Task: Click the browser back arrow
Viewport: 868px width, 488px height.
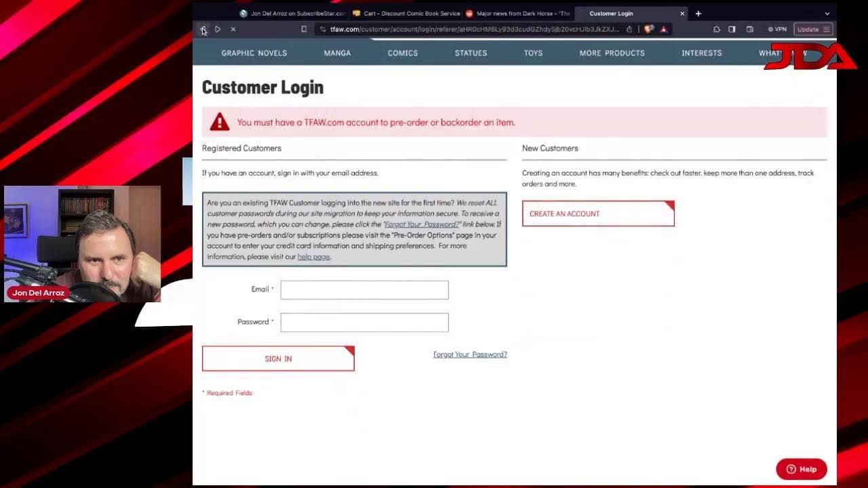Action: pos(203,29)
